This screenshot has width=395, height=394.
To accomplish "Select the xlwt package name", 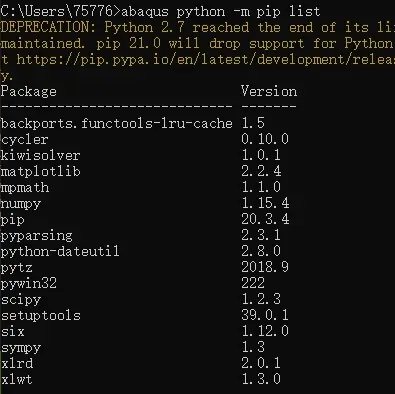I will coord(17,379).
